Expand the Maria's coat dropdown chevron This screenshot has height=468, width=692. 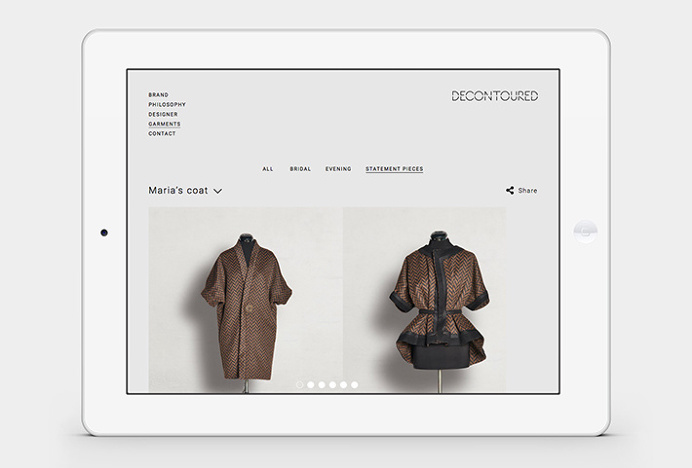pos(218,191)
